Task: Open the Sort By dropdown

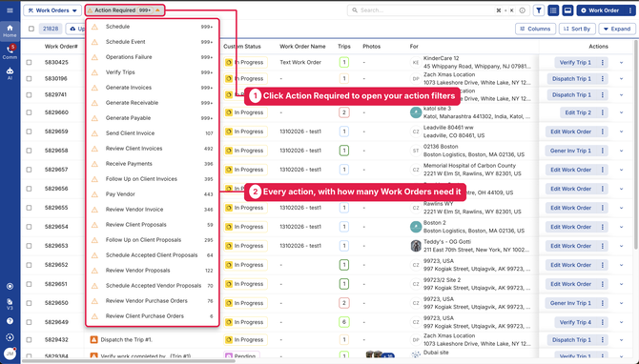Action: (577, 29)
